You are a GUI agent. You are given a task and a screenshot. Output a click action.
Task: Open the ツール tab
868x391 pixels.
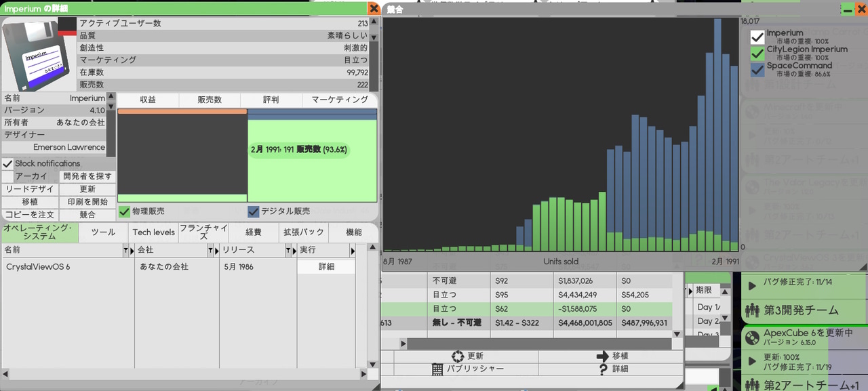click(103, 232)
